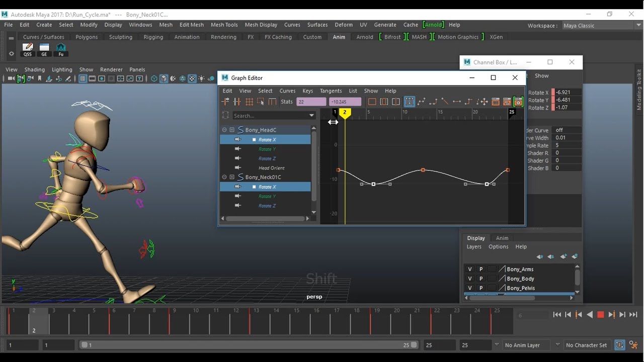Click the viewport Select Camera icon
The width and height of the screenshot is (644, 362).
click(11, 78)
